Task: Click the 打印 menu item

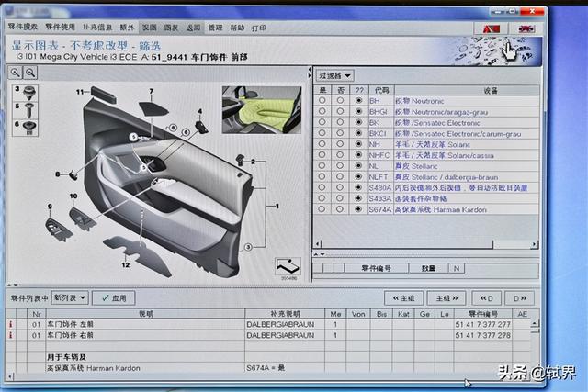Action: pos(259,28)
